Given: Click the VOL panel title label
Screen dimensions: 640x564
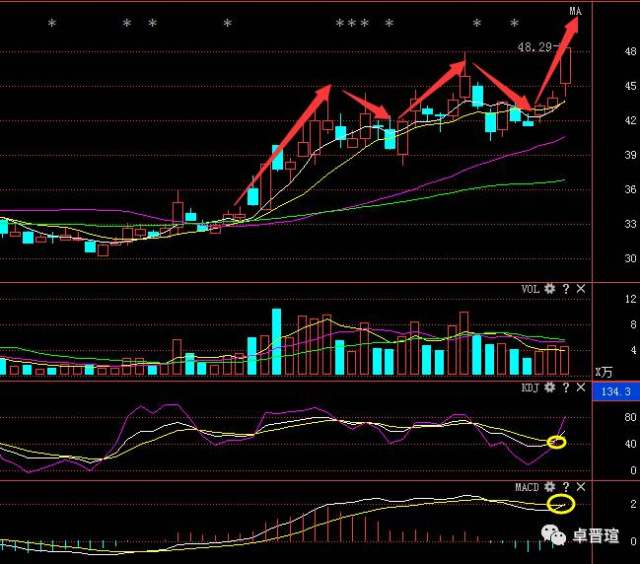Looking at the screenshot, I should [x=530, y=289].
